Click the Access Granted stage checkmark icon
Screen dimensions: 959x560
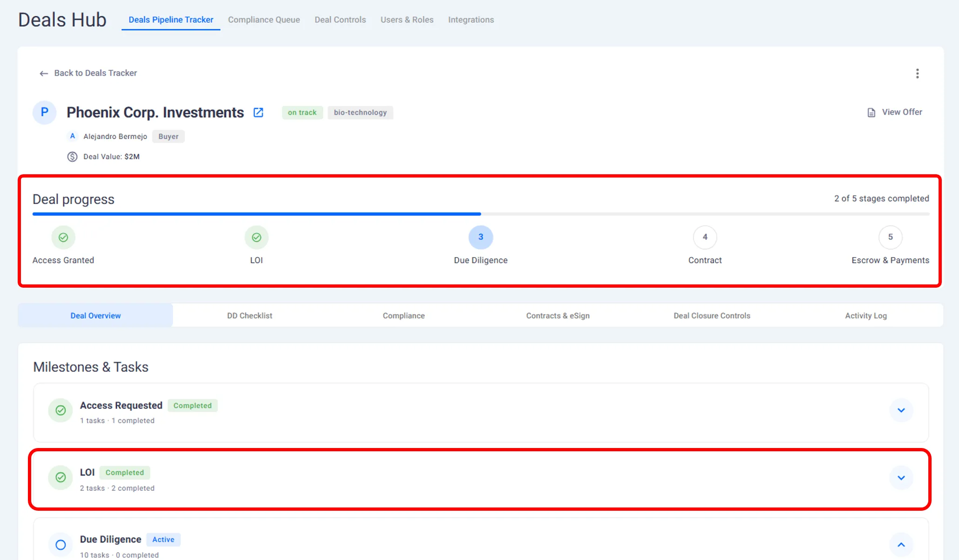tap(63, 237)
